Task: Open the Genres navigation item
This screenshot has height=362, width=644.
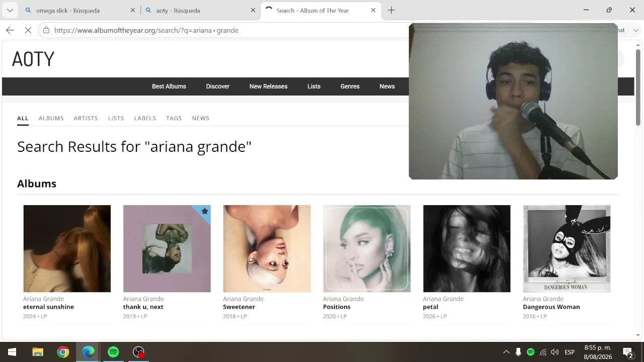Action: coord(350,86)
